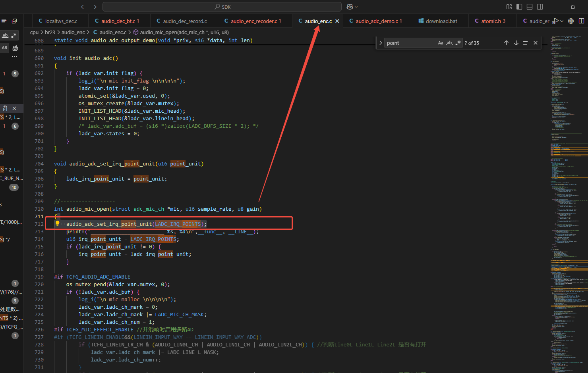Dismiss the selected search result row
The image size is (588, 373).
(x=14, y=108)
